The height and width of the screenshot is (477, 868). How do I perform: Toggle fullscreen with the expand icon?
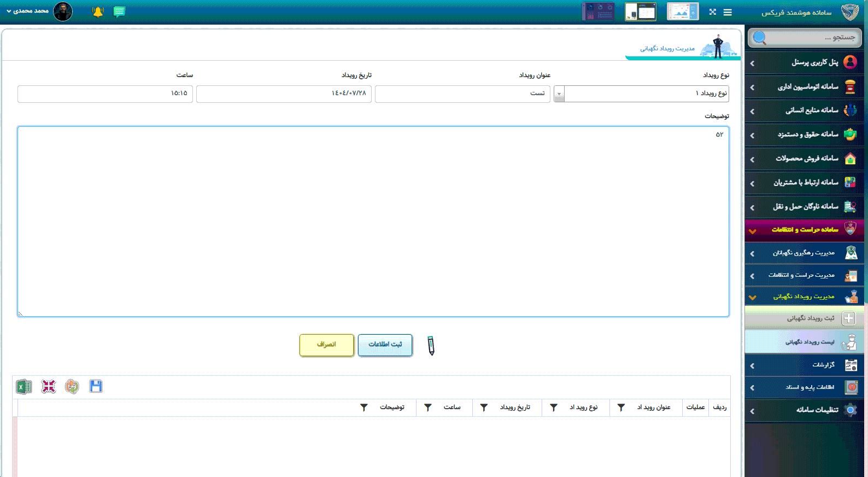click(712, 12)
